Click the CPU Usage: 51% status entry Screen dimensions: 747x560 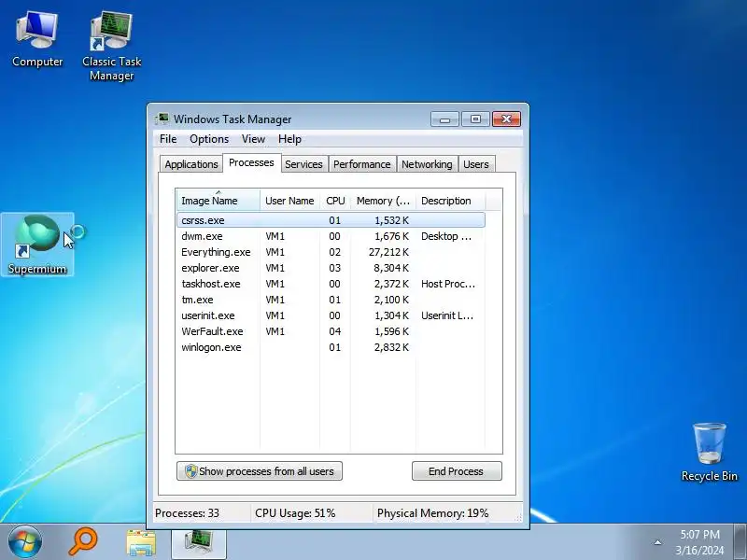[295, 513]
